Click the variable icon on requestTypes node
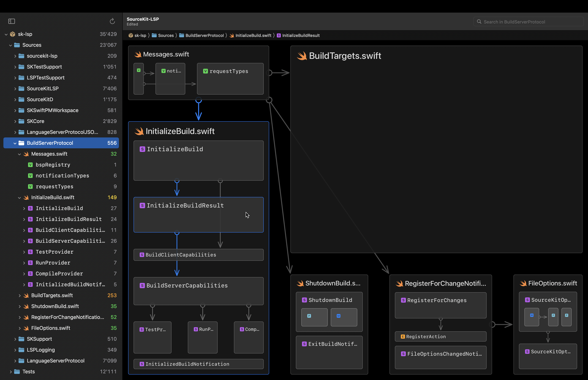Screen dimensions: 588x380 pos(205,71)
